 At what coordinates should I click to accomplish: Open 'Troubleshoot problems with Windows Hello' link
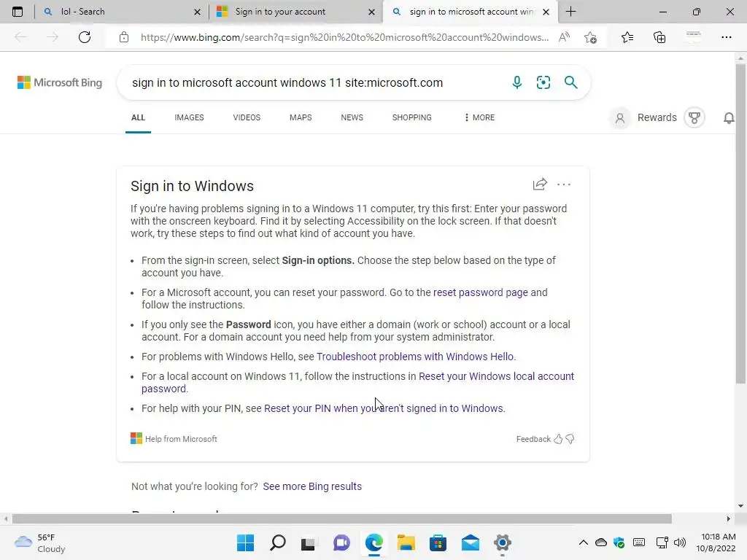(x=415, y=357)
